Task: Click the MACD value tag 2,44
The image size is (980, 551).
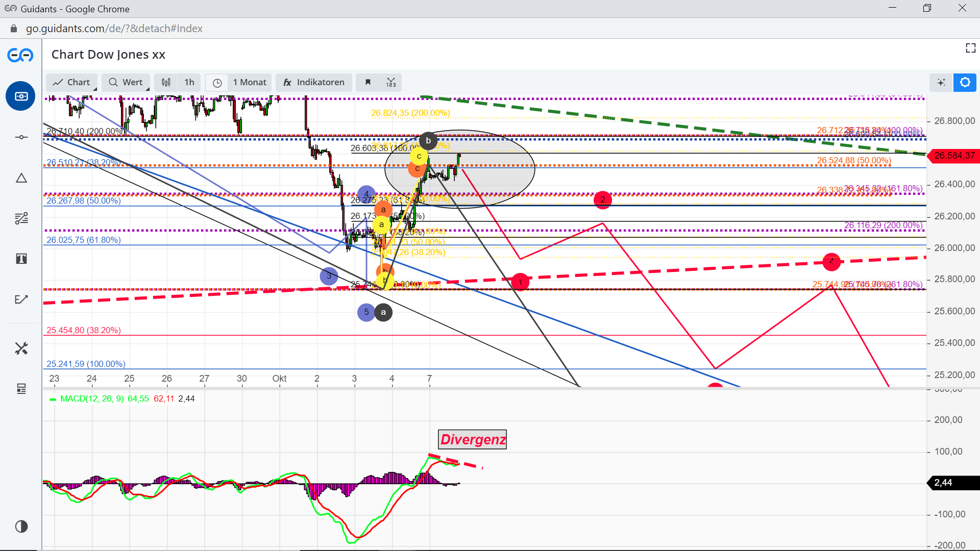Action: (953, 483)
